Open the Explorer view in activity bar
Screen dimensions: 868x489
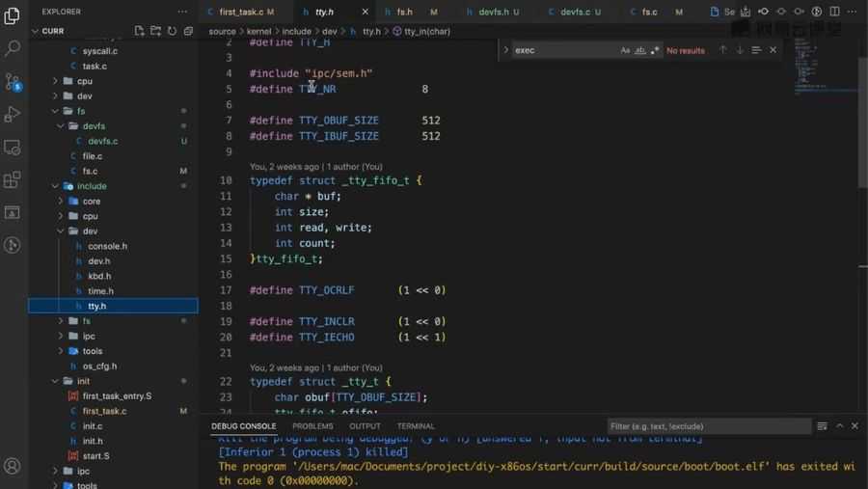coord(12,15)
